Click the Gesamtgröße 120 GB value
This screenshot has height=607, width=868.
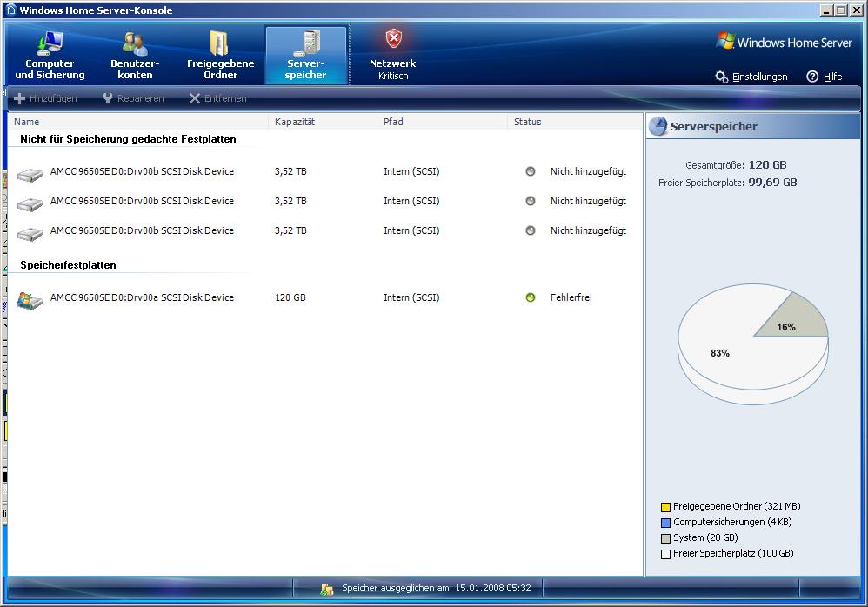pos(767,165)
